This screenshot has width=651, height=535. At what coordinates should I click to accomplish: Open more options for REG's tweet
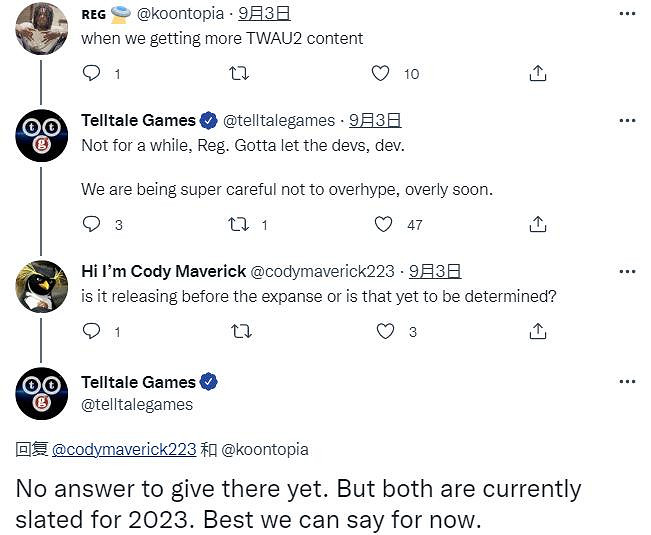pyautogui.click(x=627, y=14)
